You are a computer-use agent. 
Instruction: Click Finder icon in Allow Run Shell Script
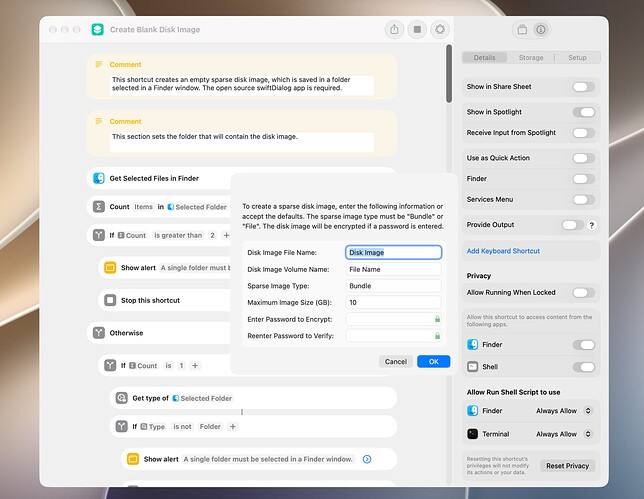click(x=473, y=411)
